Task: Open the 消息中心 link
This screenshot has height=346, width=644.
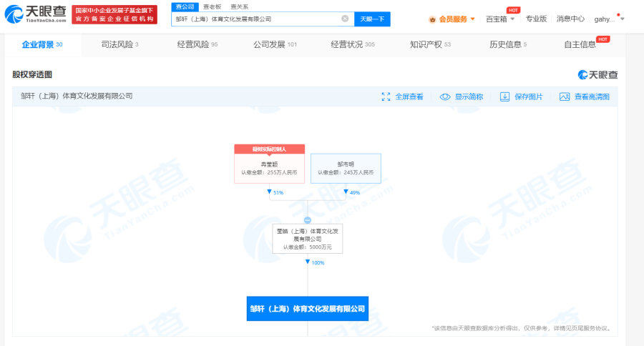Action: 570,19
